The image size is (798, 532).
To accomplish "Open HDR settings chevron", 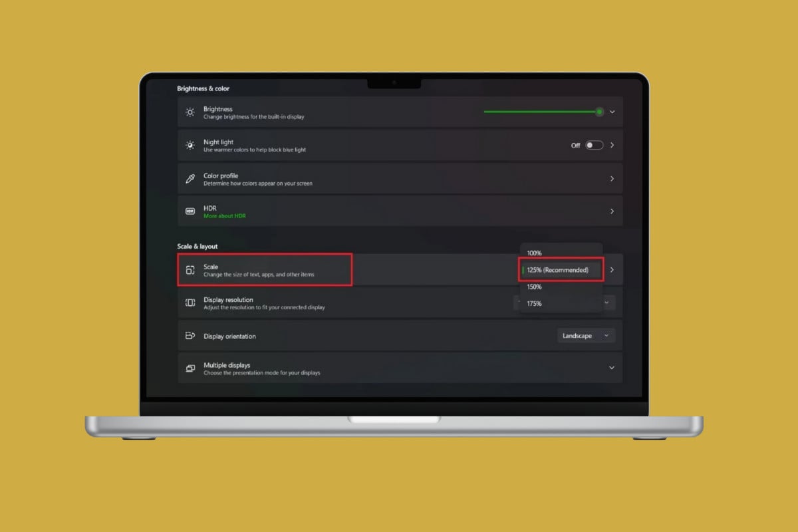I will coord(612,211).
